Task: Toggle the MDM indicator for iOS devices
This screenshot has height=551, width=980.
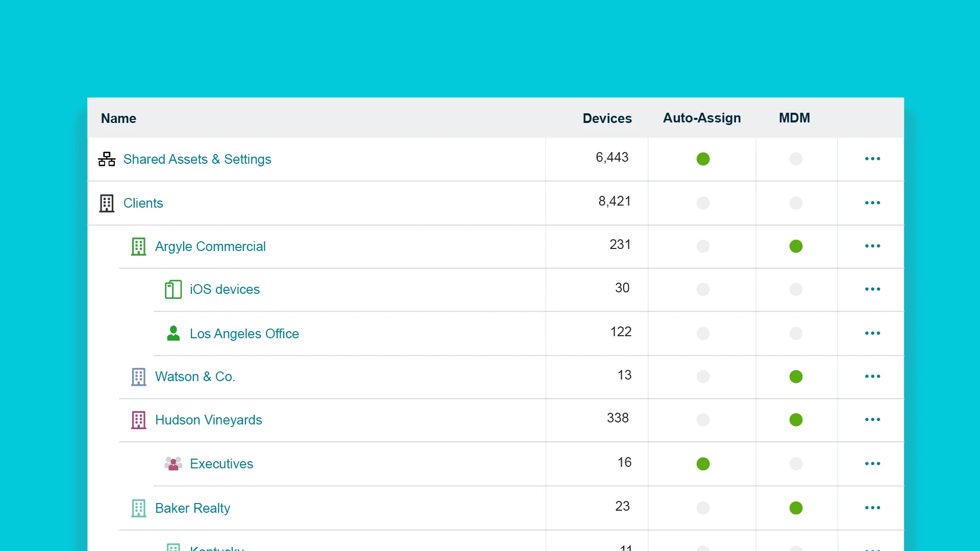Action: (x=796, y=289)
